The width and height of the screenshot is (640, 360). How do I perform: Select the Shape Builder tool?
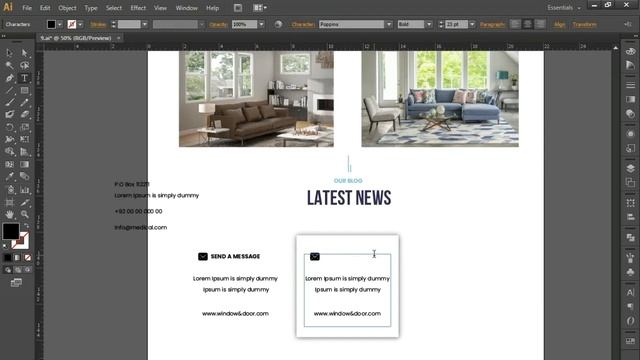9,152
